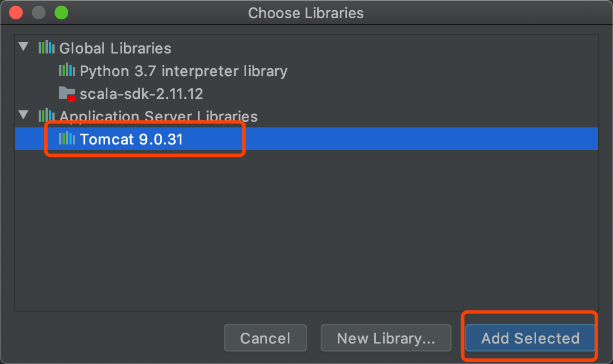Screen dimensions: 613x364
Task: Select the Global Libraries label text
Action: [x=115, y=48]
